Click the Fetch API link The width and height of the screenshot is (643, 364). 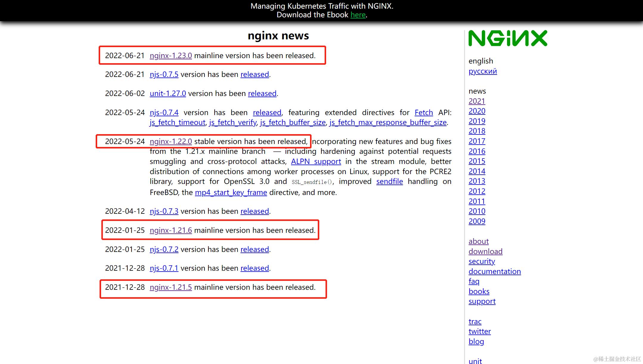point(423,113)
